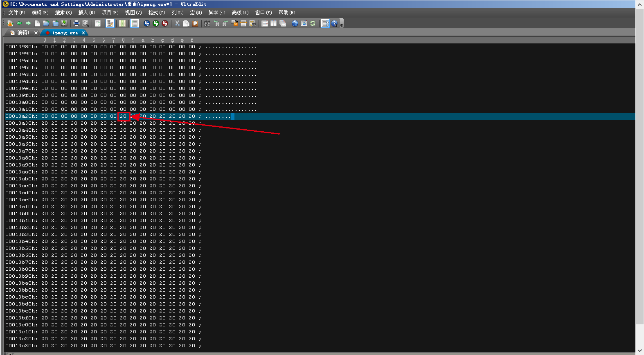Screen dimensions: 644x355
Task: Save the file with green download-arrow icon
Action: coord(64,23)
